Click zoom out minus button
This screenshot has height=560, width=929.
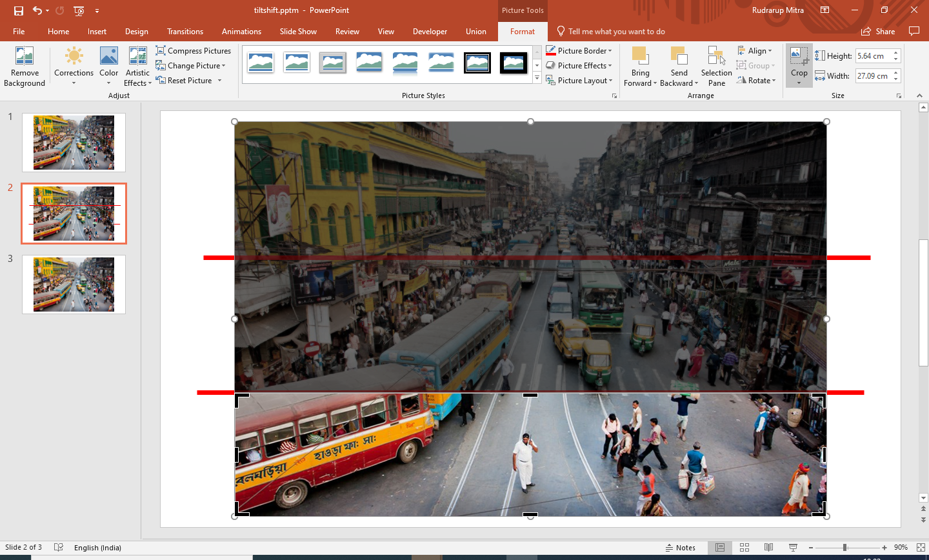[x=811, y=548]
